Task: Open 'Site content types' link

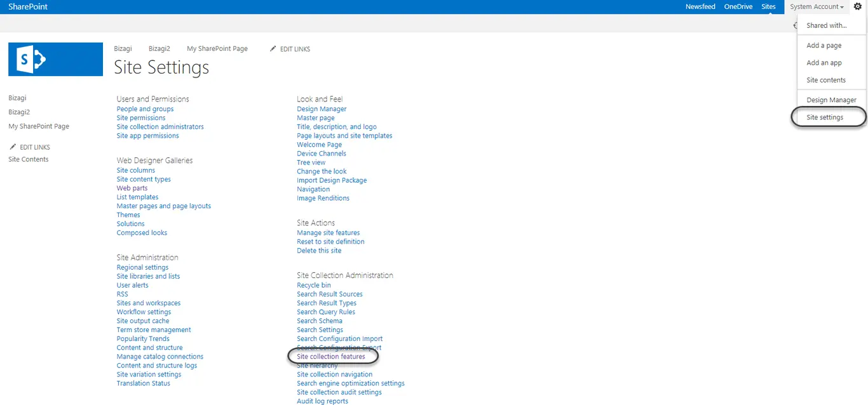Action: pos(144,180)
